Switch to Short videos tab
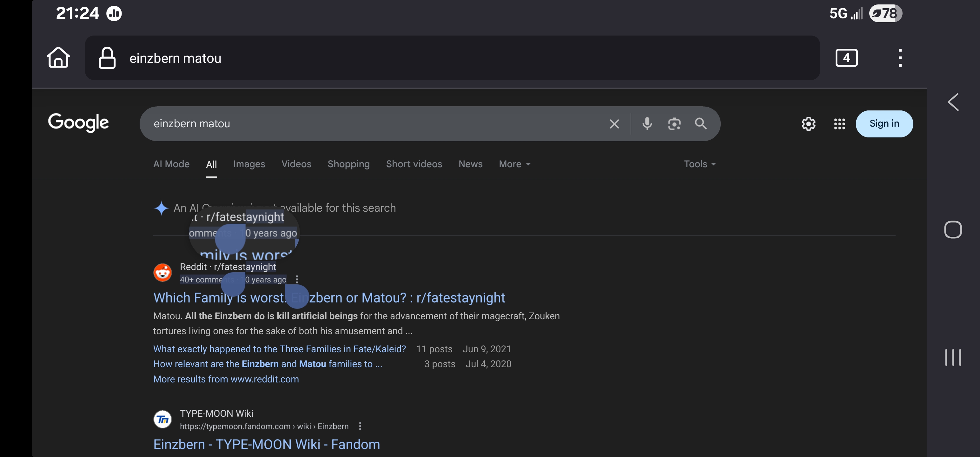Screen dimensions: 980x457 (414, 164)
